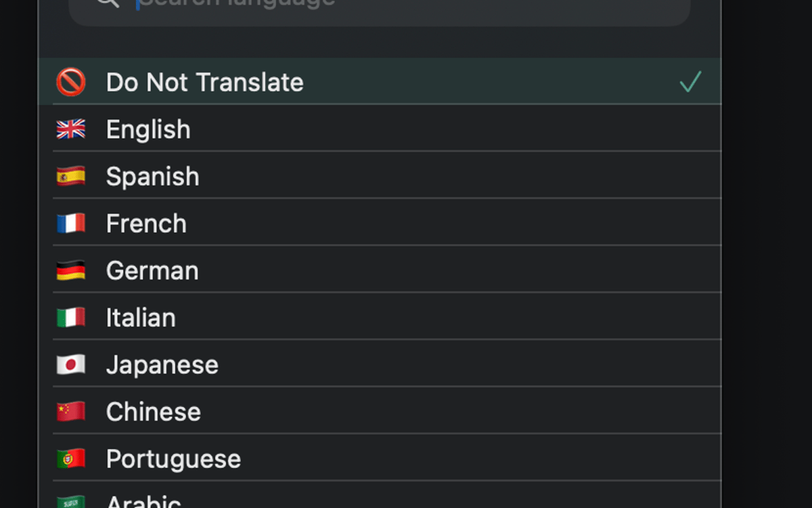812x508 pixels.
Task: Click the green checkmark on Do Not Translate
Action: (690, 82)
